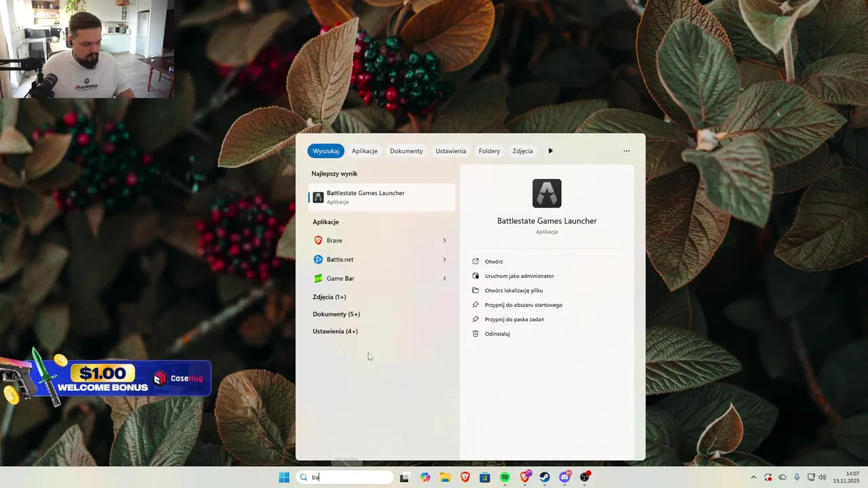Show hidden system tray icons
Image resolution: width=868 pixels, height=488 pixels.
coord(753,477)
